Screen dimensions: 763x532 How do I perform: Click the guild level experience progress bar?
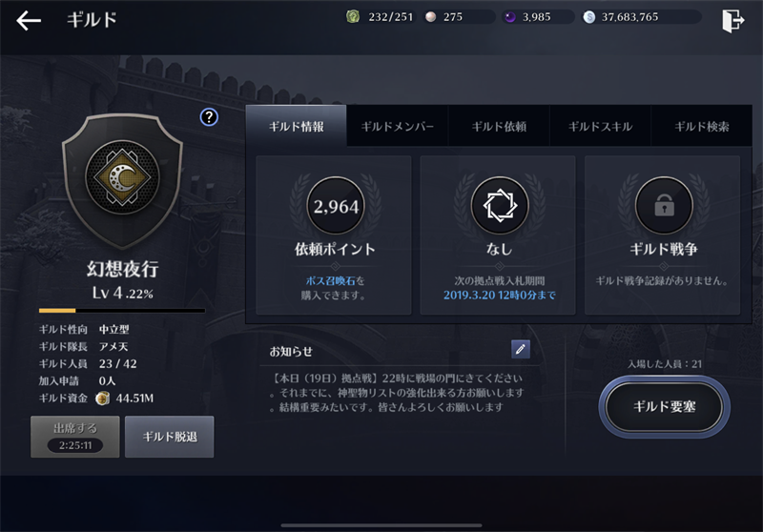[x=122, y=310]
